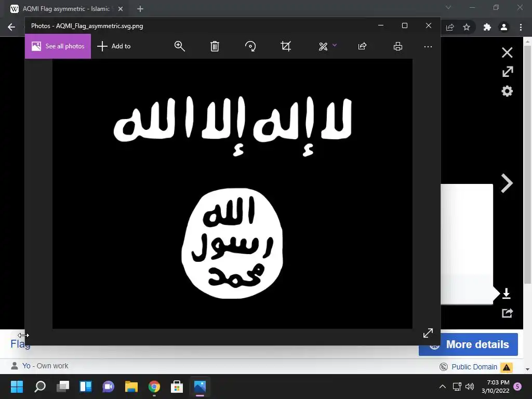This screenshot has width=532, height=399.
Task: Expand the Edit & Create dropdown arrow
Action: tap(335, 45)
